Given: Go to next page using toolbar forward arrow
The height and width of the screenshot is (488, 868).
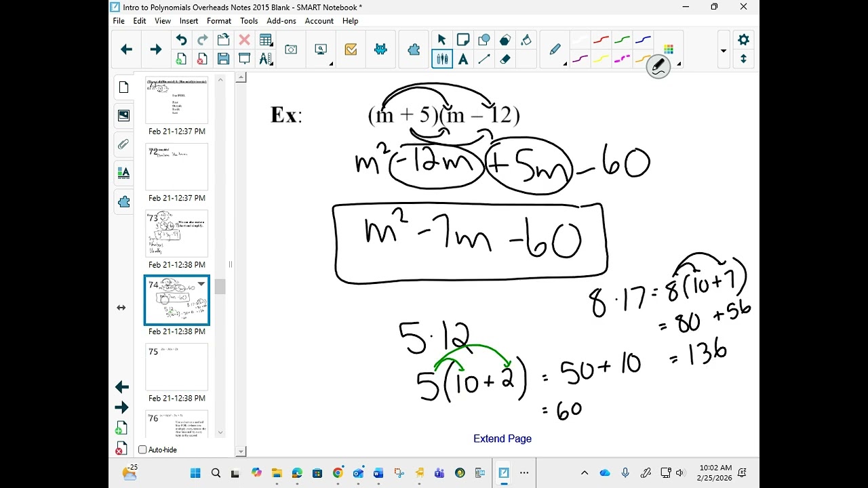Looking at the screenshot, I should point(155,49).
